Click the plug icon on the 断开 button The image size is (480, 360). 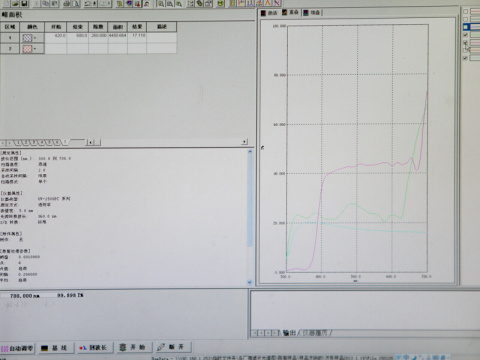click(x=161, y=347)
